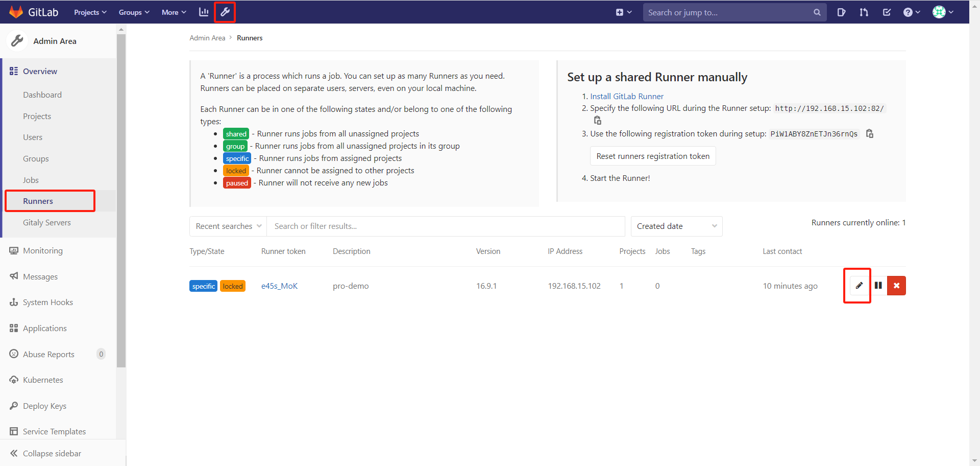Click Reset runners registration token
Screen dimensions: 980x466
tap(652, 156)
